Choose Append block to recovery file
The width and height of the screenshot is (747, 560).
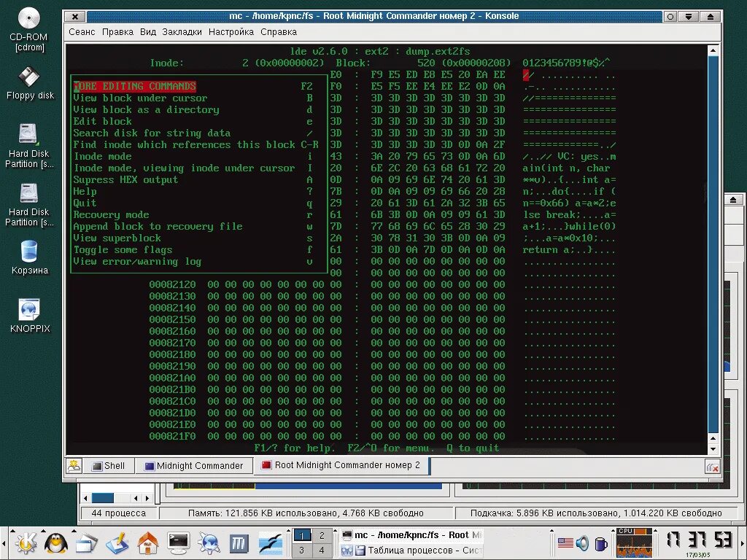(x=193, y=226)
